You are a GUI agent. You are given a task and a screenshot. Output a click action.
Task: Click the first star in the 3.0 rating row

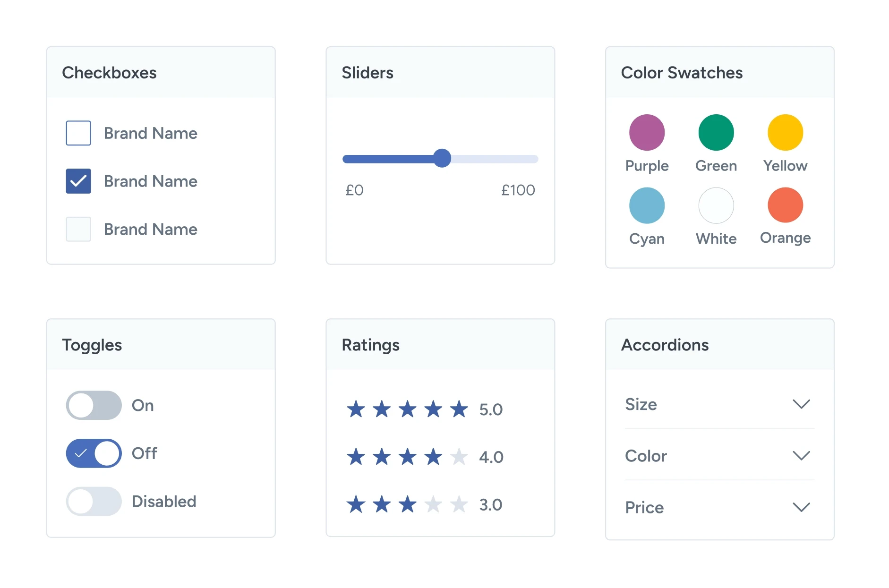[x=356, y=504]
